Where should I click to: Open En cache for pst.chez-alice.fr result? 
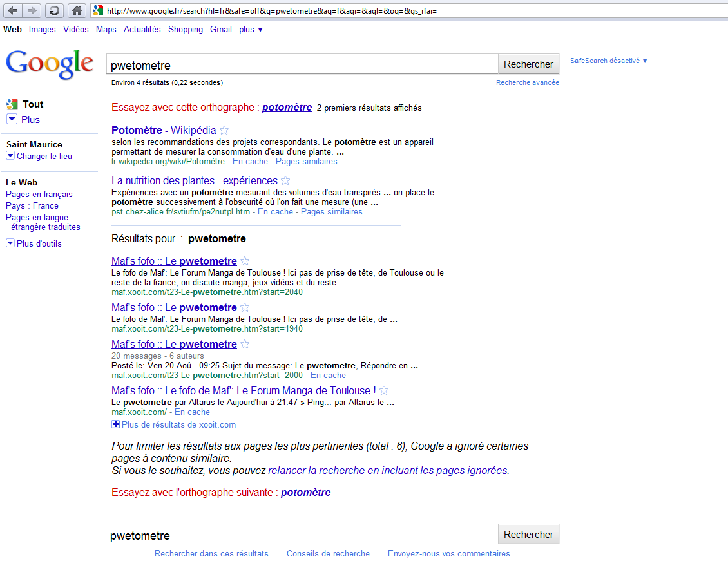click(275, 212)
